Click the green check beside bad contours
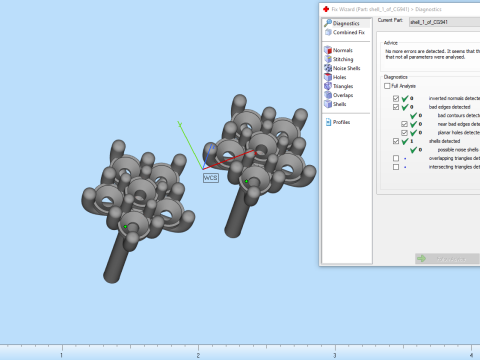The width and height of the screenshot is (480, 360). pos(414,116)
